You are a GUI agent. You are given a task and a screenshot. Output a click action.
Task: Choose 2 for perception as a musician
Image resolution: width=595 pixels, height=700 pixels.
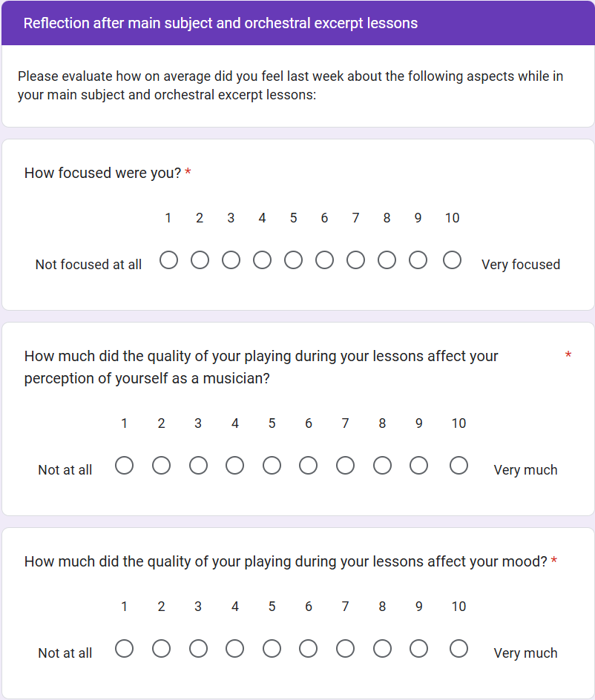pyautogui.click(x=161, y=466)
